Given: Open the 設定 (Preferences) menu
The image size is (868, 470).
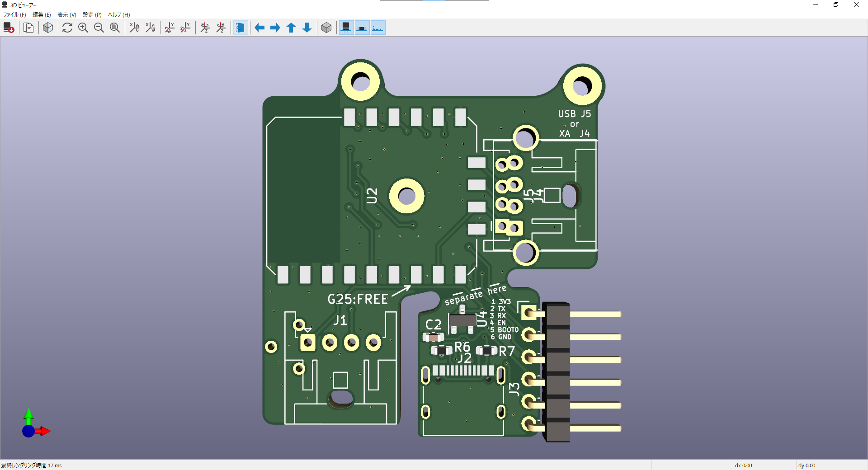Looking at the screenshot, I should pyautogui.click(x=91, y=14).
